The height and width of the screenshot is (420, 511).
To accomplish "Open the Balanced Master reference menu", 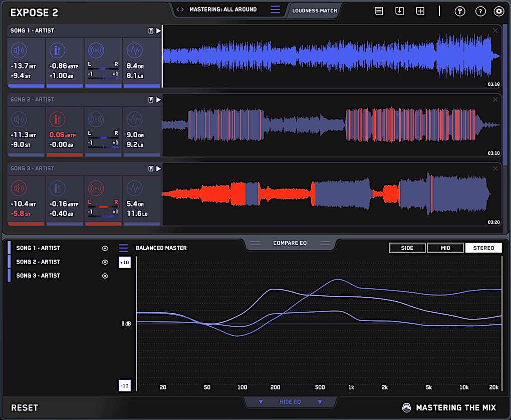I will [124, 248].
